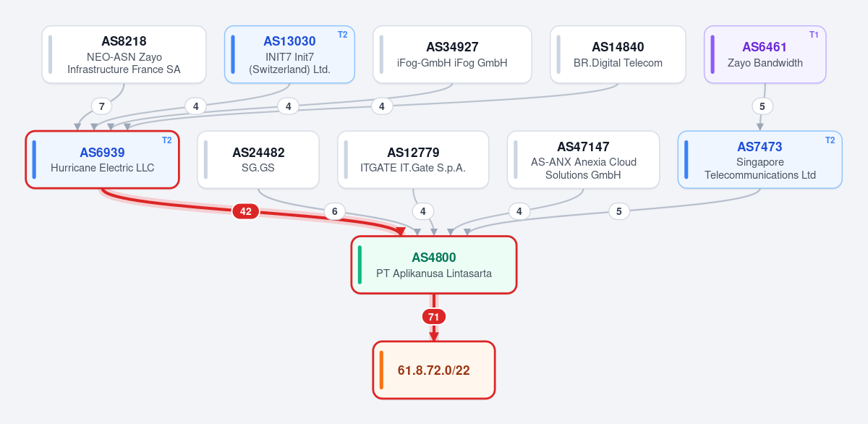Image resolution: width=868 pixels, height=424 pixels.
Task: Click the AS34927 iFog GmbH node
Action: (453, 55)
